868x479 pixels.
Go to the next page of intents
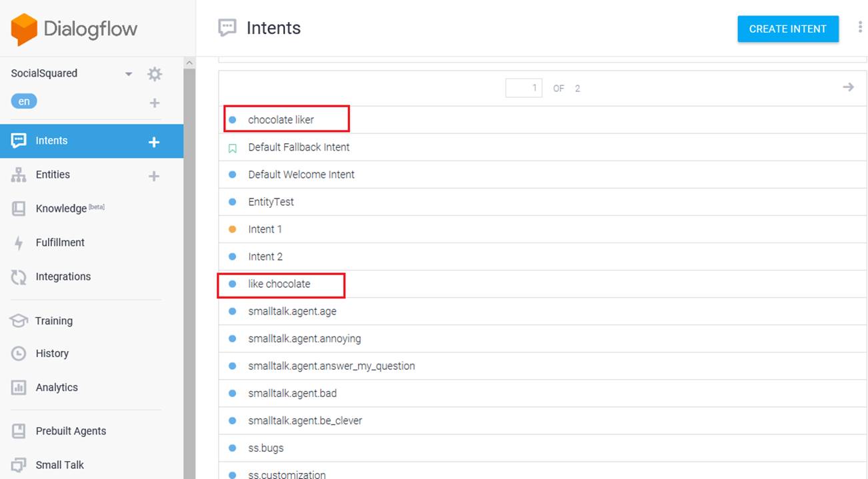(x=848, y=87)
